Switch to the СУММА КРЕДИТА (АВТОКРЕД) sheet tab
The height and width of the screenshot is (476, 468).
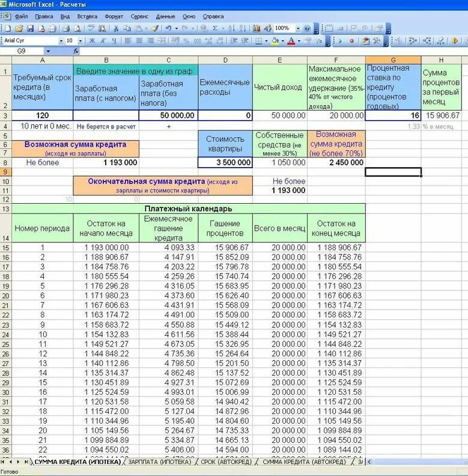304,462
